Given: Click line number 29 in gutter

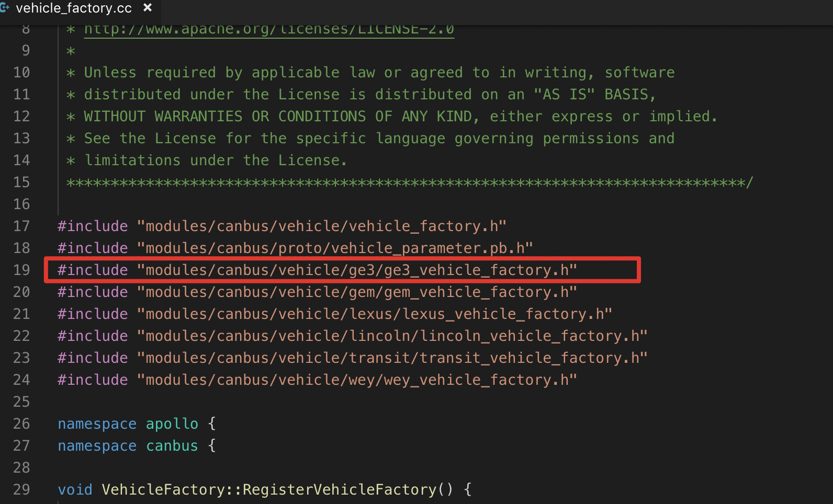Looking at the screenshot, I should 21,490.
